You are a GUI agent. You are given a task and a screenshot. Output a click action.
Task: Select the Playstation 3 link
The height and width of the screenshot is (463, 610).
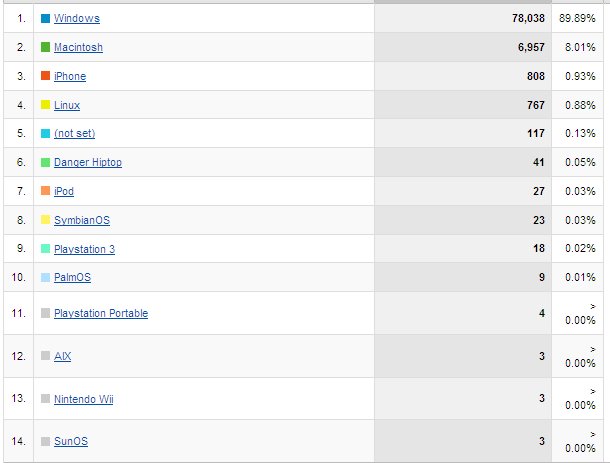pyautogui.click(x=85, y=249)
